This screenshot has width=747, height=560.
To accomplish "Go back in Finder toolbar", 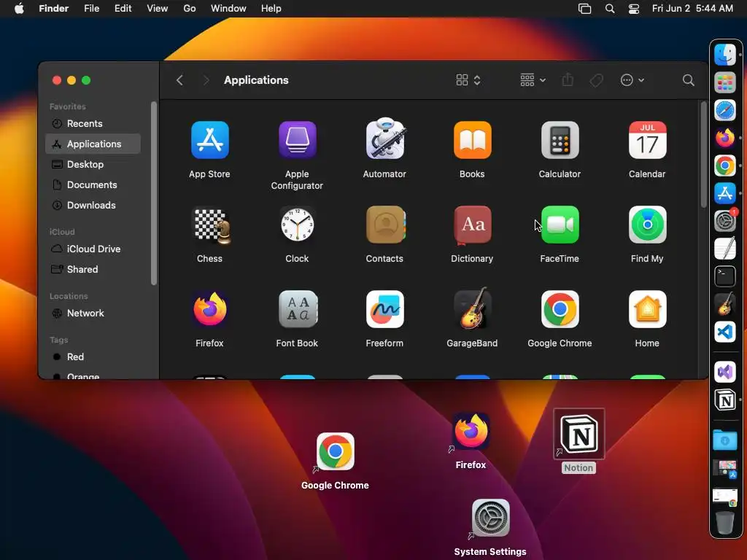I will [179, 80].
